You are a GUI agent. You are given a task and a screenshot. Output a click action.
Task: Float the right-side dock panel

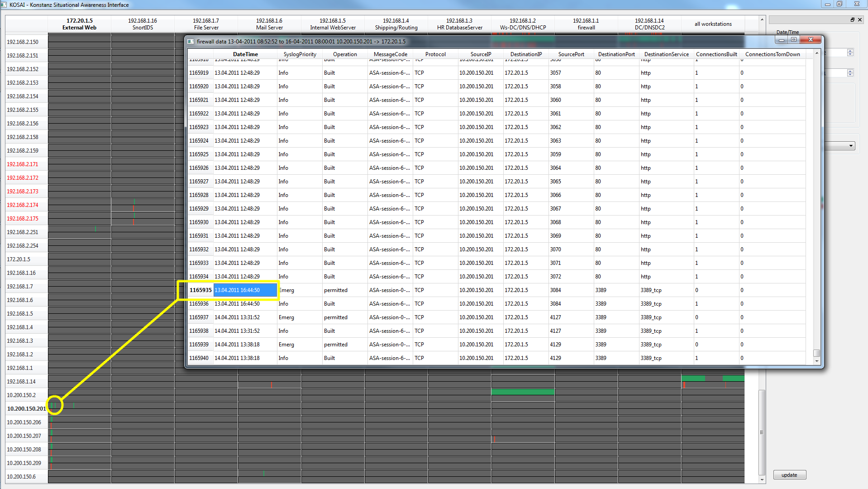coord(852,20)
